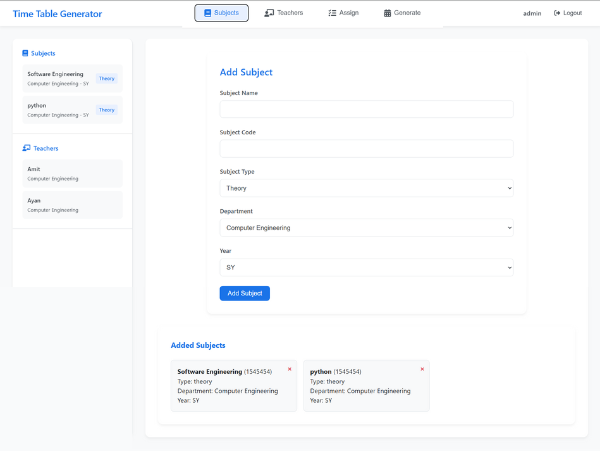This screenshot has width=600, height=451.
Task: Click the checklist icon in Assign tab
Action: [332, 13]
